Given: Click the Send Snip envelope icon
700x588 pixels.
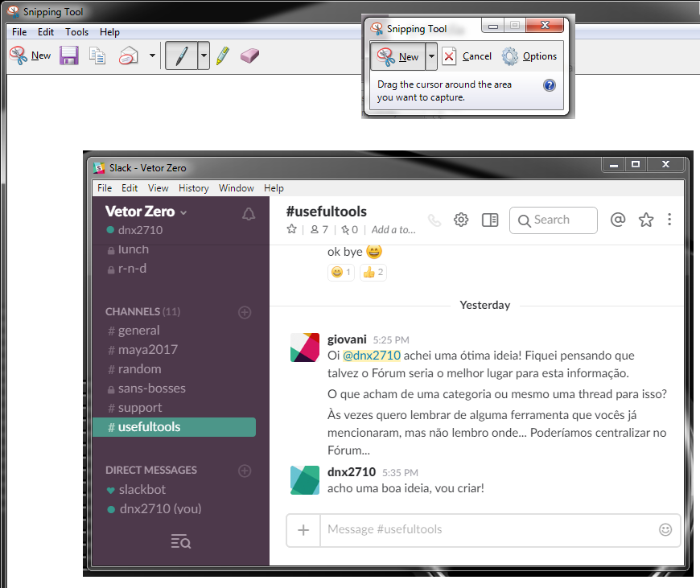Looking at the screenshot, I should [x=129, y=56].
